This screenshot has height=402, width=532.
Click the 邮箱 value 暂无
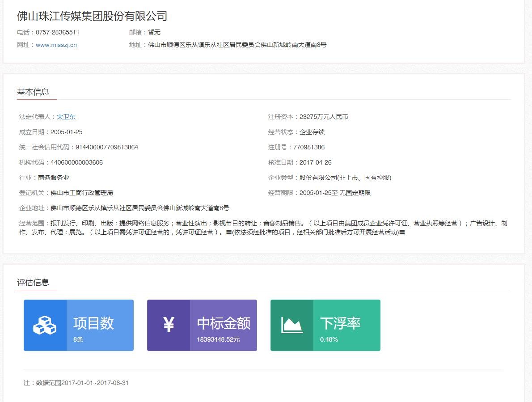coord(154,32)
